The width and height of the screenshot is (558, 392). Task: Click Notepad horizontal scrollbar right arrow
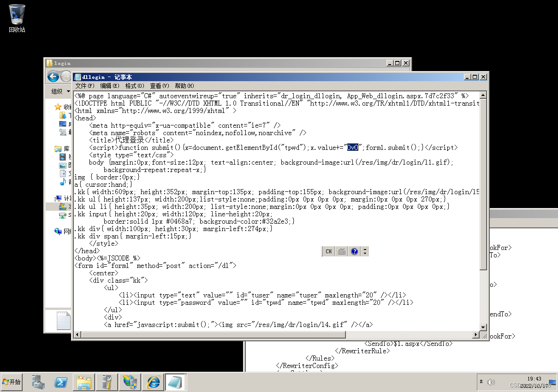[x=475, y=334]
